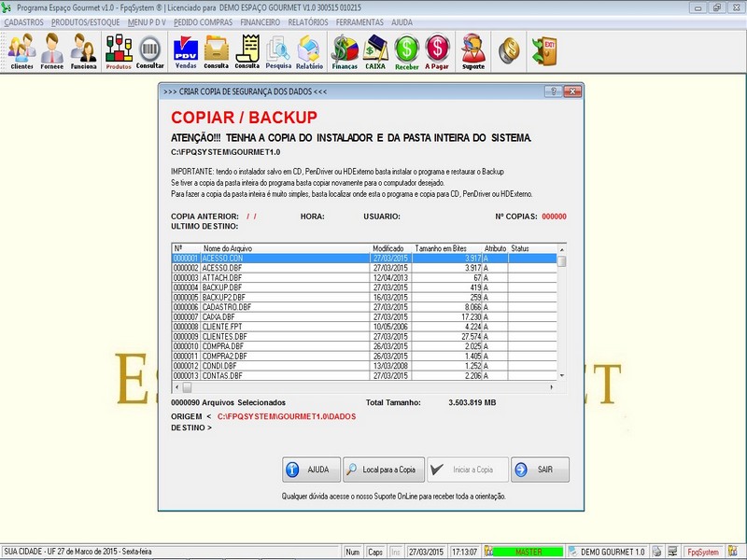Open the Finanças toolbar icon
The height and width of the screenshot is (560, 747).
click(x=345, y=51)
